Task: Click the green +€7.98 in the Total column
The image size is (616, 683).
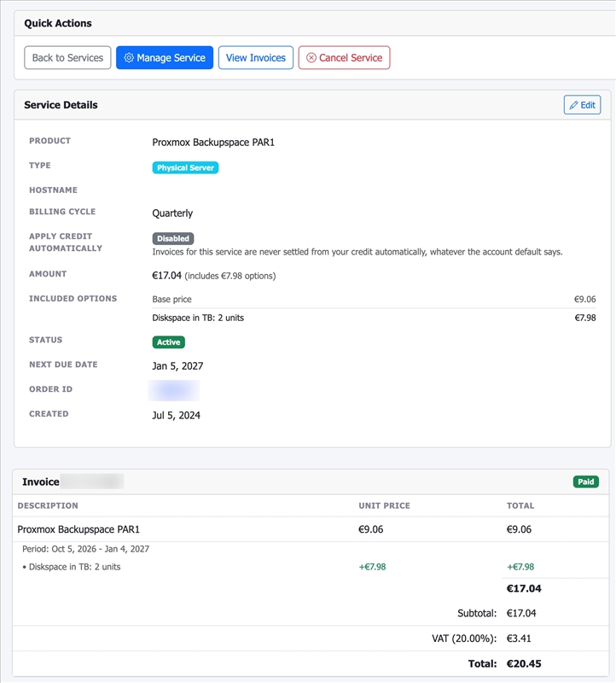Action: (520, 567)
